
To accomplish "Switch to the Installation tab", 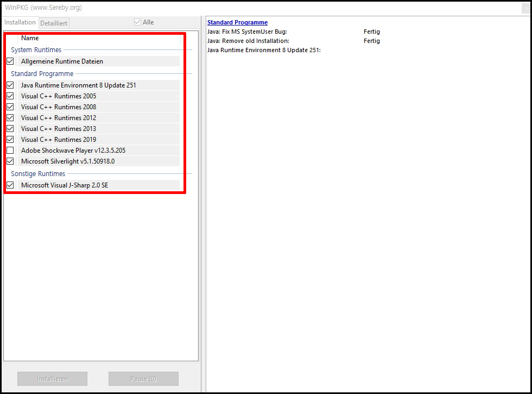I will click(x=20, y=22).
